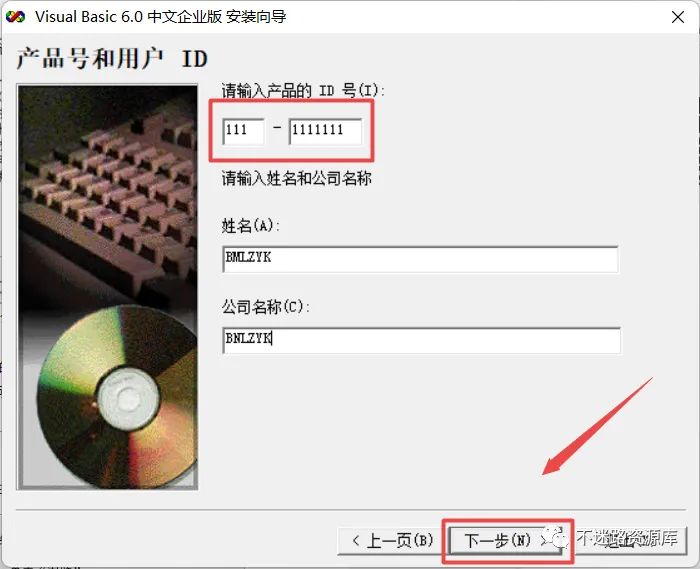Viewport: 700px width, 569px height.
Task: Focus the first product ID box 111
Action: (x=243, y=131)
